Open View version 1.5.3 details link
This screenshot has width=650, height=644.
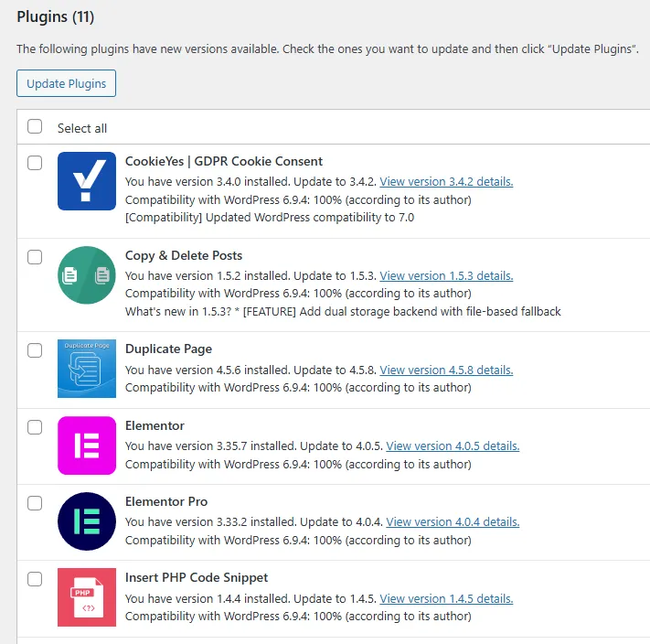click(446, 275)
